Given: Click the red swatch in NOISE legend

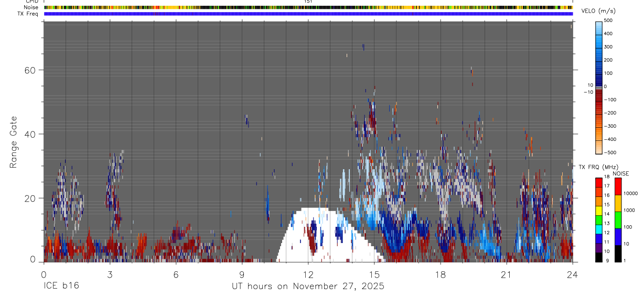Looking at the screenshot, I should 618,186.
